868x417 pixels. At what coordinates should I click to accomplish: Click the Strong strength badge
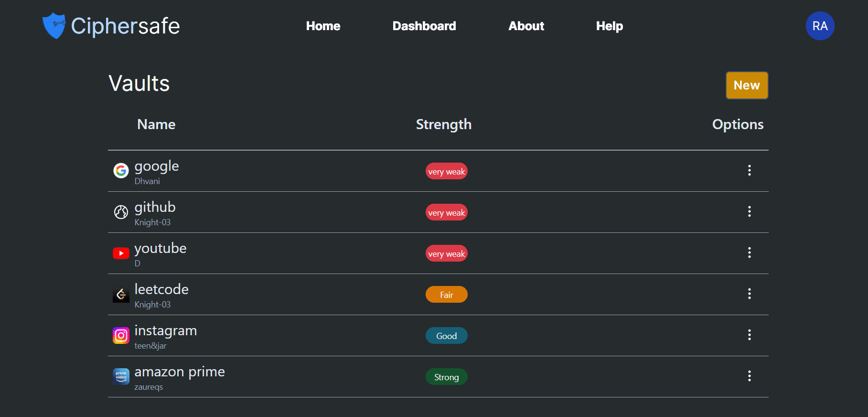(x=446, y=377)
